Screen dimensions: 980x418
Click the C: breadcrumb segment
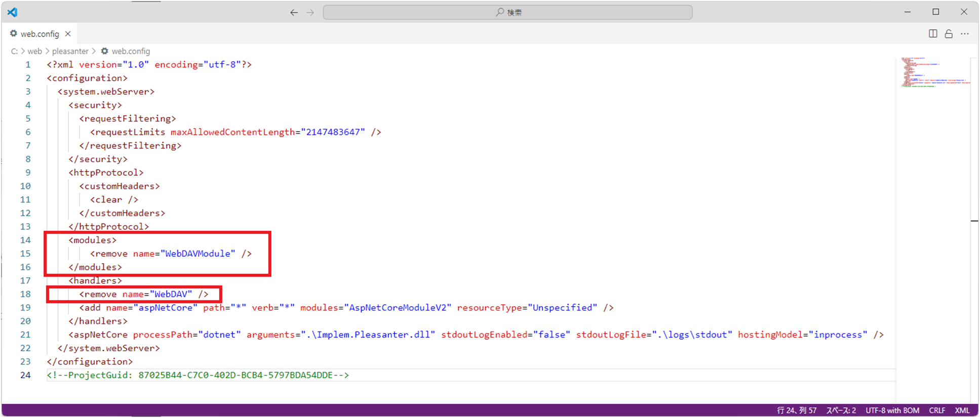point(14,51)
